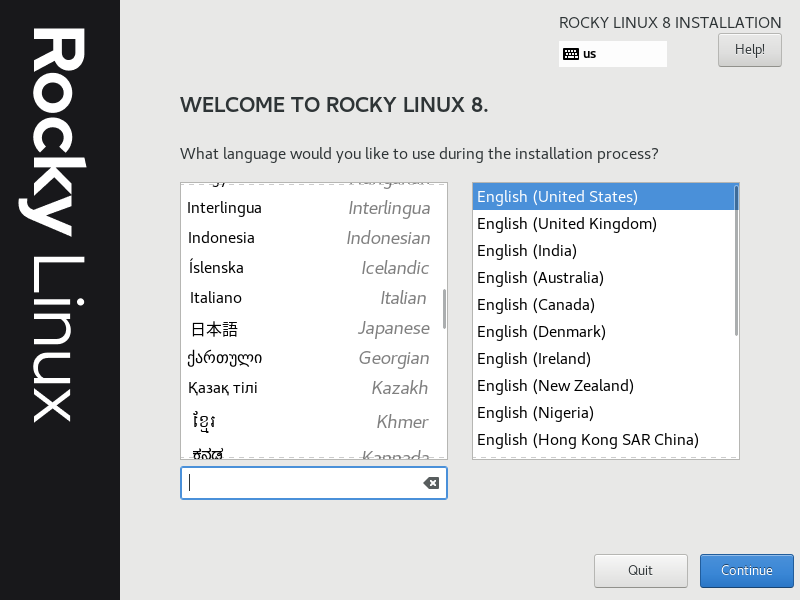The image size is (800, 600).
Task: Select Íslenska (Icelandic) language row
Action: click(x=314, y=268)
